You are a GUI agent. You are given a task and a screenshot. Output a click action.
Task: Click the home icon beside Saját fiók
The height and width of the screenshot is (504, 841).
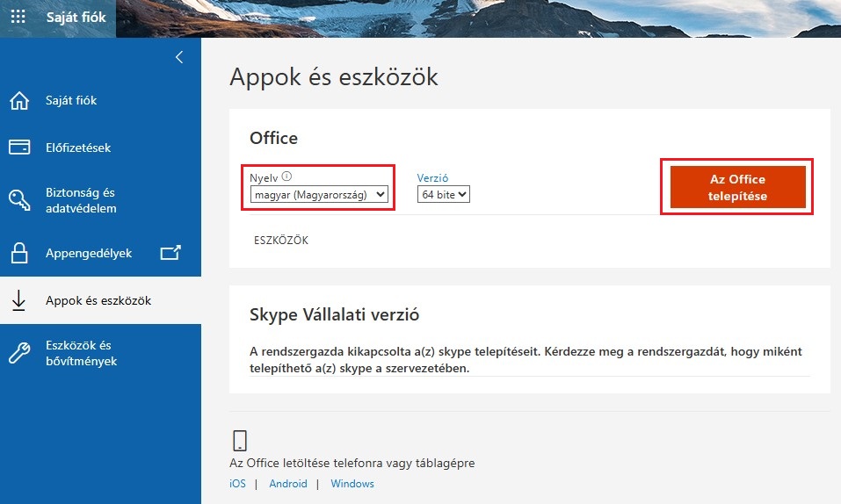click(19, 101)
